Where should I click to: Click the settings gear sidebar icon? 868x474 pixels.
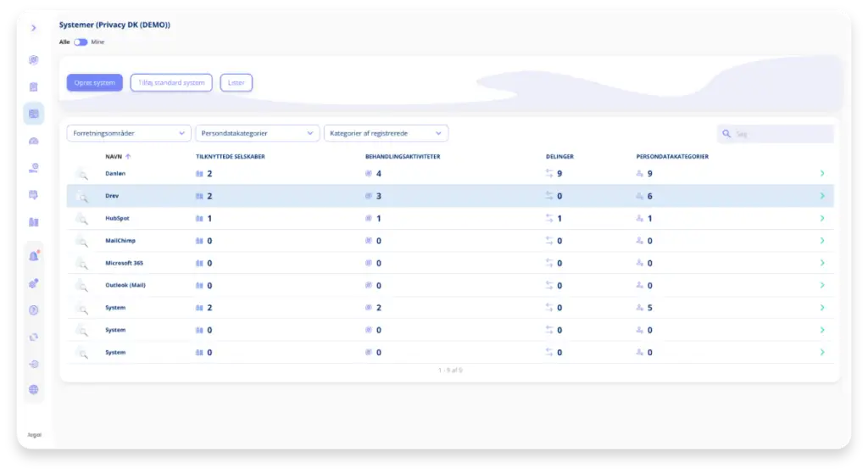pos(34,283)
